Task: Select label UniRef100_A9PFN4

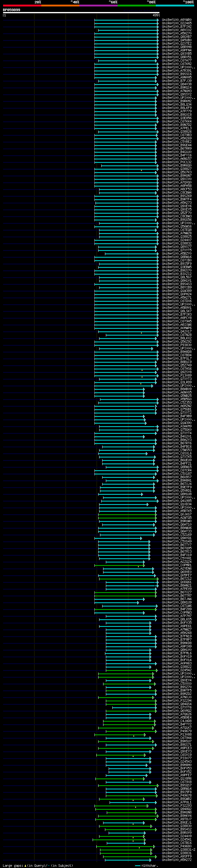Action: pyautogui.click(x=176, y=50)
